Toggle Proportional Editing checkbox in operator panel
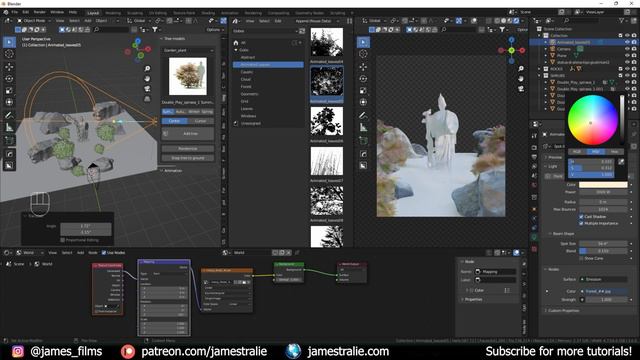Screen dimensions: 640x360 (62, 240)
